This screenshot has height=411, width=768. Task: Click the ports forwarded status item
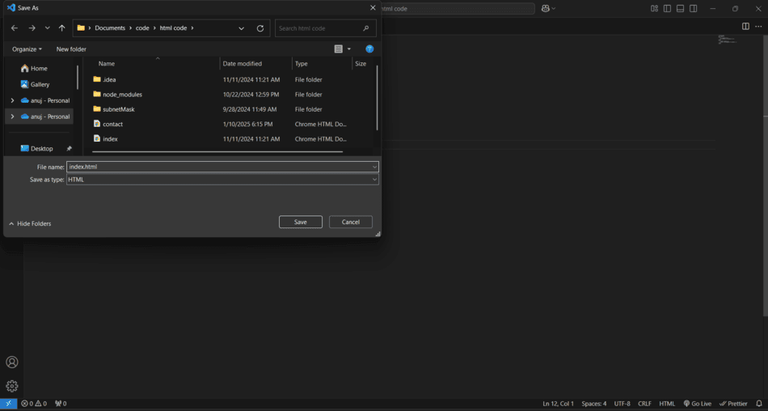click(61, 404)
